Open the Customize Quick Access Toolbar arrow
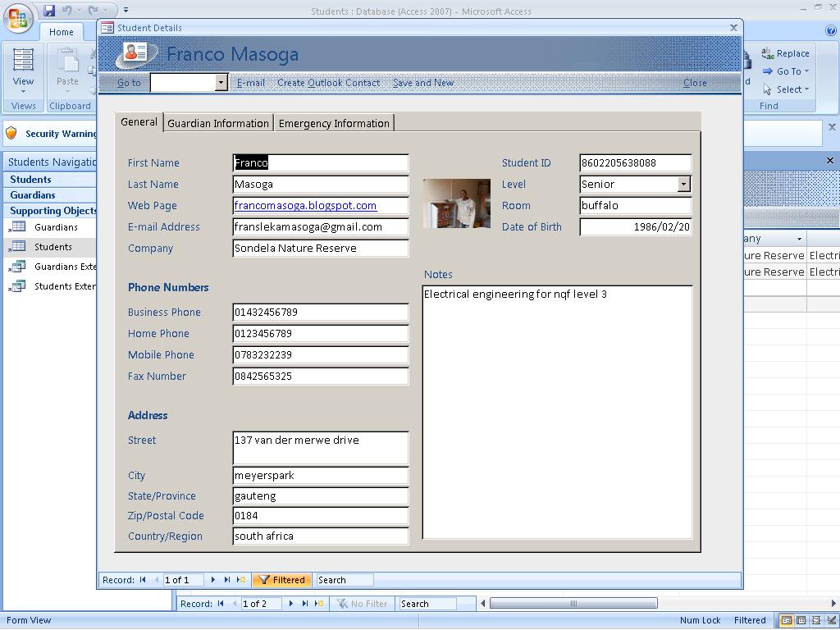The height and width of the screenshot is (630, 840). click(126, 10)
